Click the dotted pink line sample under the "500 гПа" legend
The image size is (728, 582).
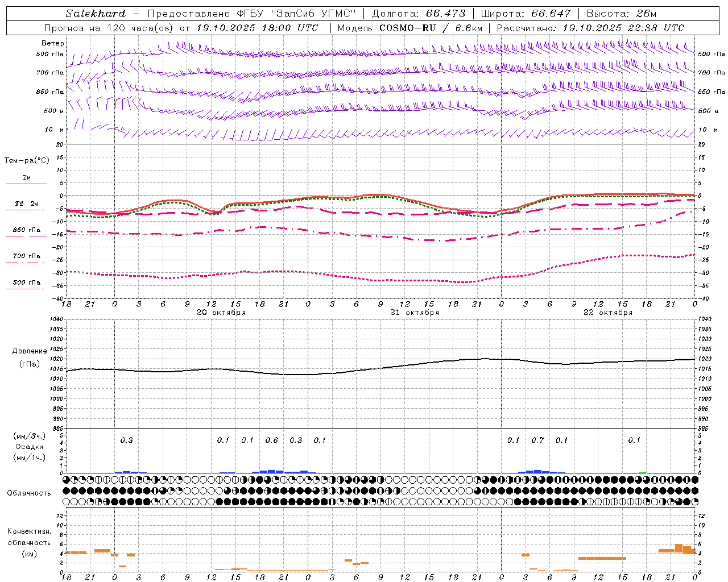point(26,289)
